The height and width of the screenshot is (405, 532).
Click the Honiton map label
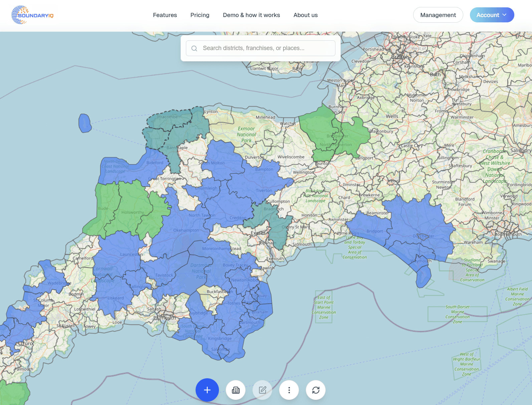(309, 215)
